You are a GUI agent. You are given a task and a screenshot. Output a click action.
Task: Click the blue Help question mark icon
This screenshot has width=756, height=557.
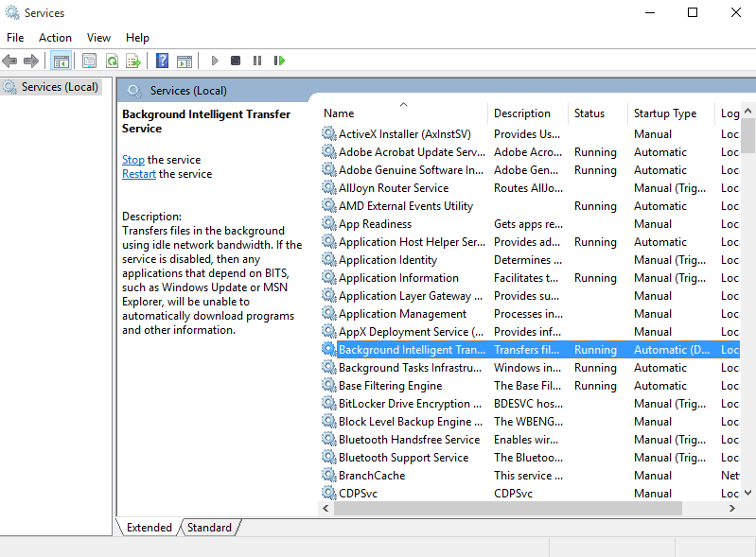(x=162, y=61)
